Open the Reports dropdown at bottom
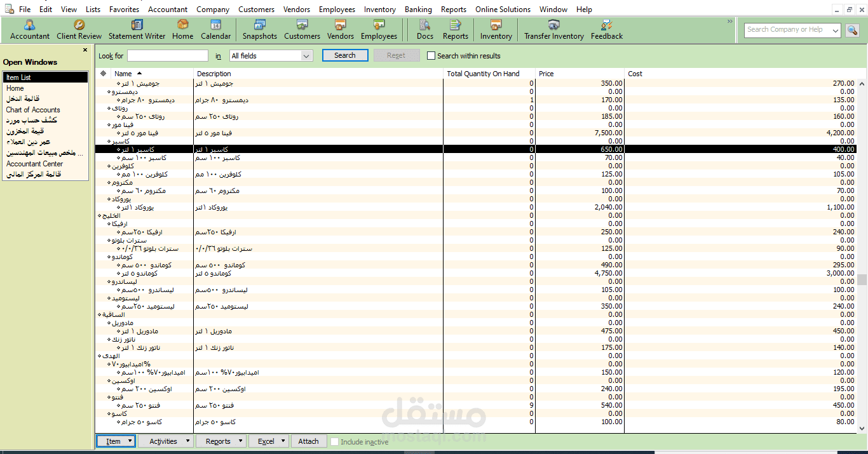The width and height of the screenshot is (868, 454). (221, 441)
